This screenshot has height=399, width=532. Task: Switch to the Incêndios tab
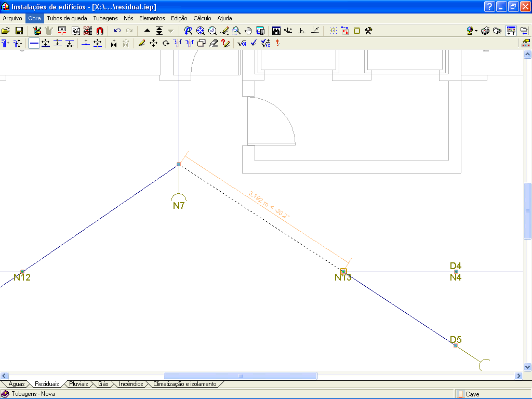[131, 384]
